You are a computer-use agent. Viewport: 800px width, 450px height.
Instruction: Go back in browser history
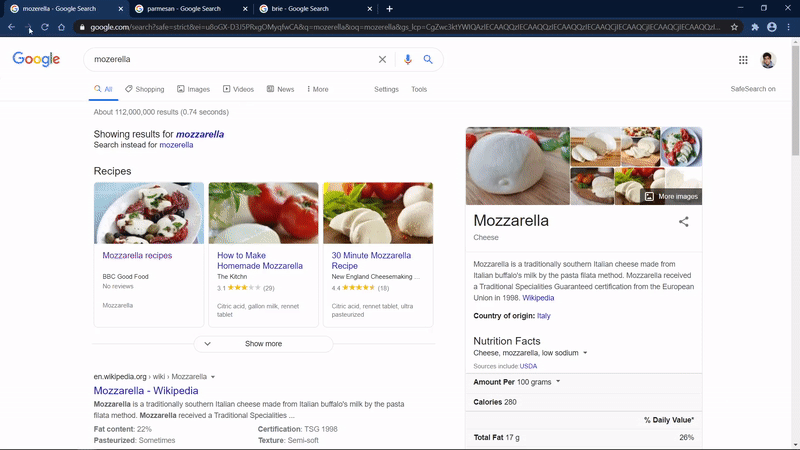pos(11,27)
